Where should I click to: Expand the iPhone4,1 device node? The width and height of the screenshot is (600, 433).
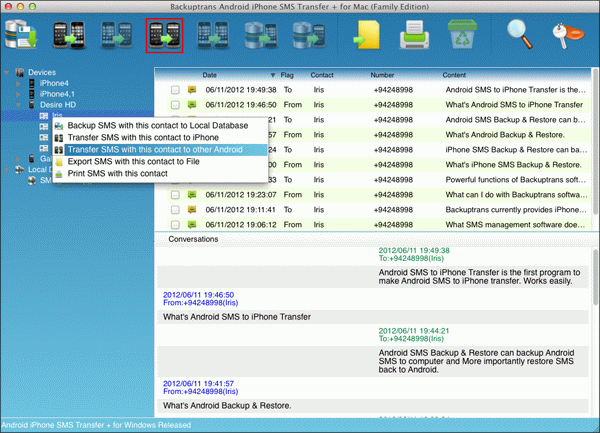pos(18,94)
